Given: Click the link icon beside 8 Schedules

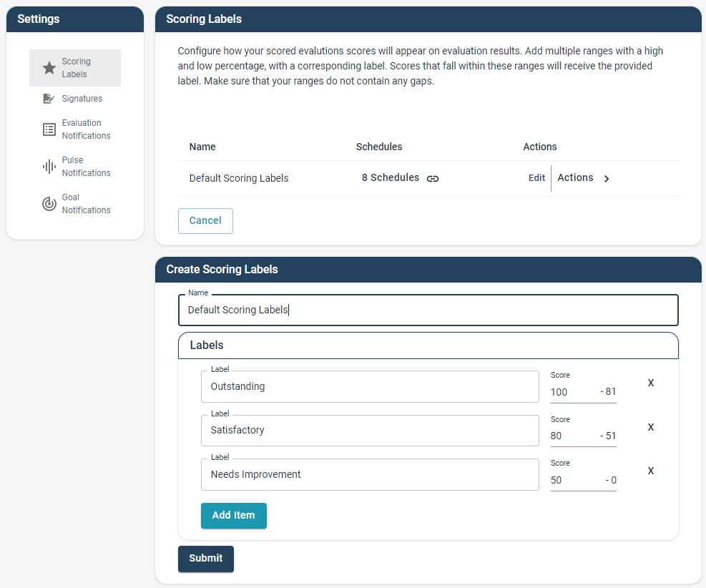Looking at the screenshot, I should (x=433, y=177).
